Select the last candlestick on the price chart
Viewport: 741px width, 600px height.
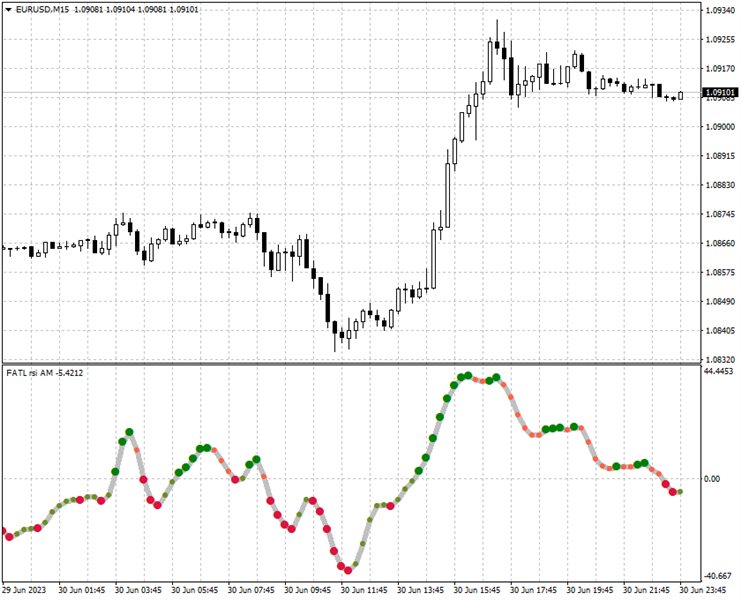(x=681, y=95)
